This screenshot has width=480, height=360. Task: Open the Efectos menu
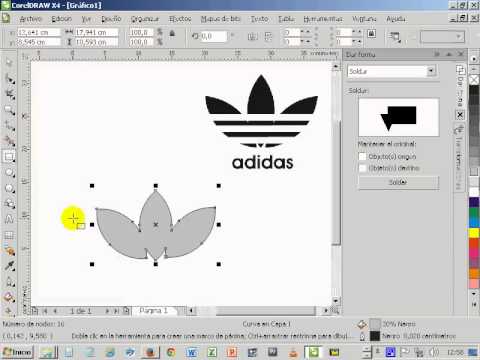[x=180, y=19]
